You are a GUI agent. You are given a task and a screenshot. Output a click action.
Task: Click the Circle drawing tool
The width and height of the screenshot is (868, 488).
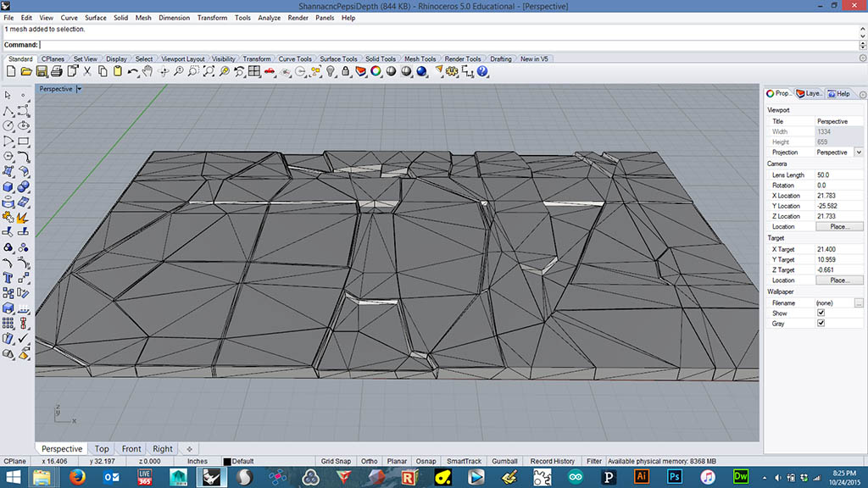pos(8,125)
